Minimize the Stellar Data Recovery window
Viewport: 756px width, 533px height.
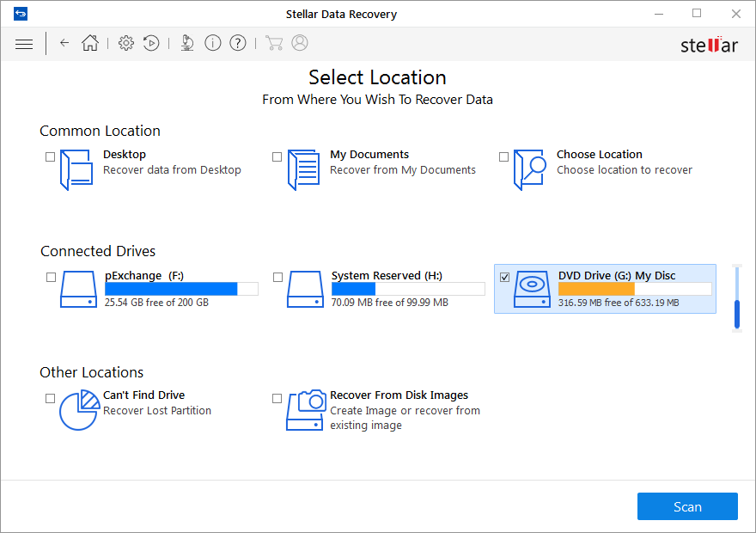[x=659, y=14]
